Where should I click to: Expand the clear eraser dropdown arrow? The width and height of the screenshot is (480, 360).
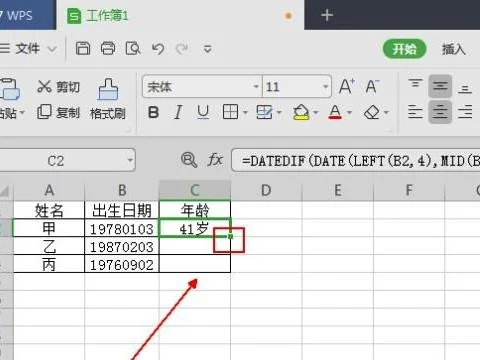tap(386, 112)
